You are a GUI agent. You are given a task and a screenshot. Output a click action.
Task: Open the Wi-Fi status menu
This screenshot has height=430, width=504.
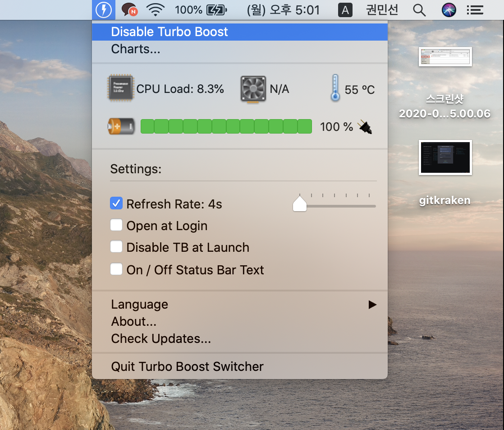(x=155, y=10)
